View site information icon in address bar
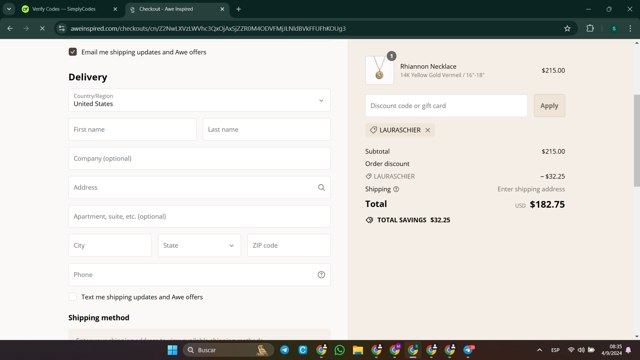This screenshot has height=360, width=640. pyautogui.click(x=62, y=29)
